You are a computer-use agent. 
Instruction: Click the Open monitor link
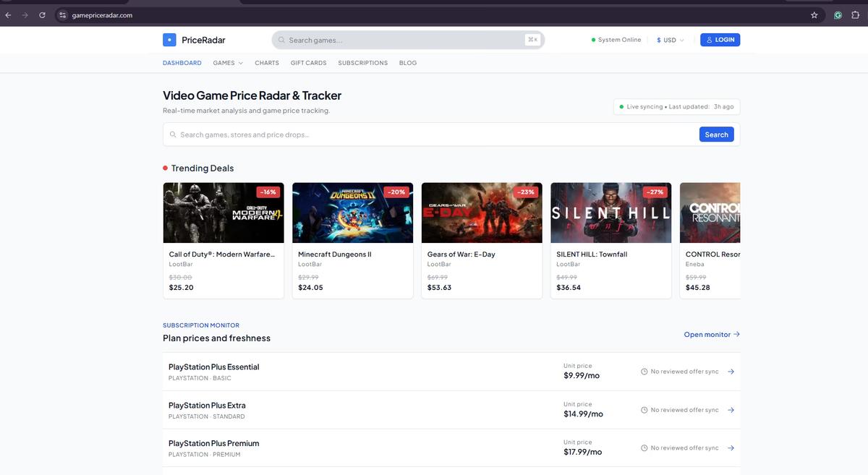712,334
